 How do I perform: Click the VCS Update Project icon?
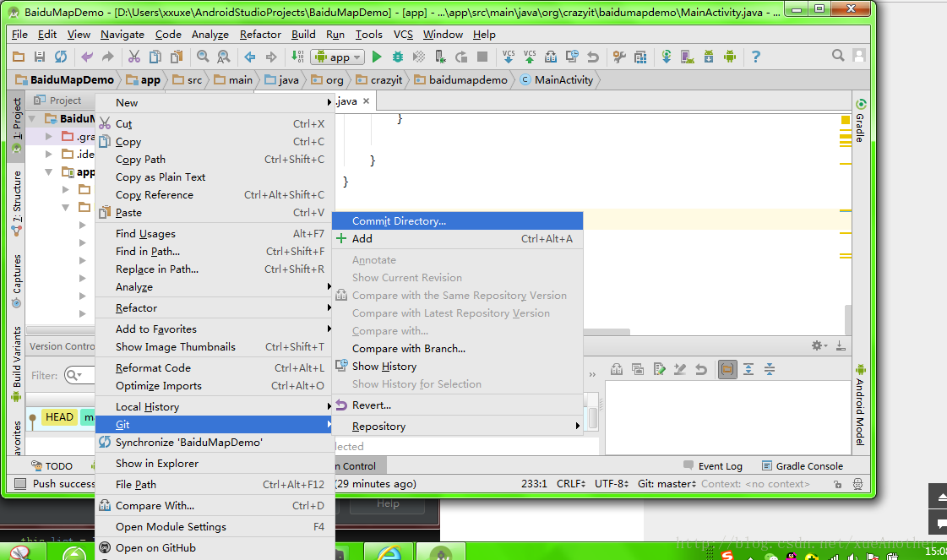(x=509, y=57)
